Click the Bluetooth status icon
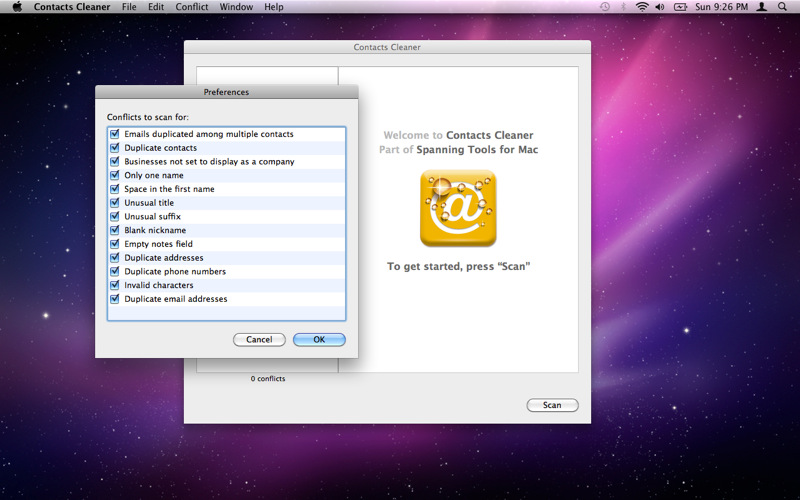This screenshot has height=500, width=800. (x=623, y=7)
